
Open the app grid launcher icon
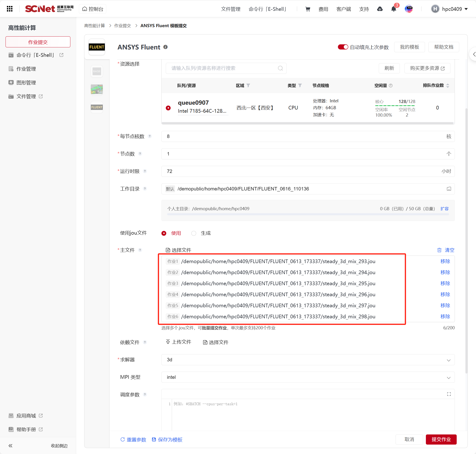point(10,9)
